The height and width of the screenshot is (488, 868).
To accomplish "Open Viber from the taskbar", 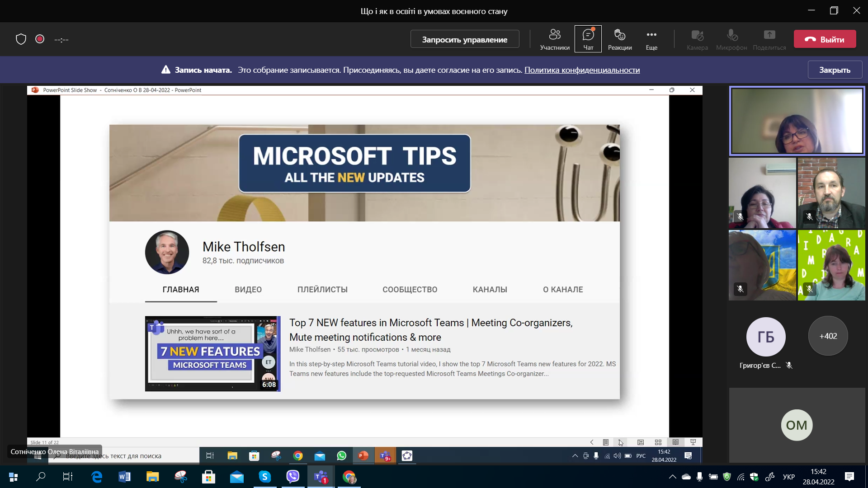I will click(x=293, y=477).
